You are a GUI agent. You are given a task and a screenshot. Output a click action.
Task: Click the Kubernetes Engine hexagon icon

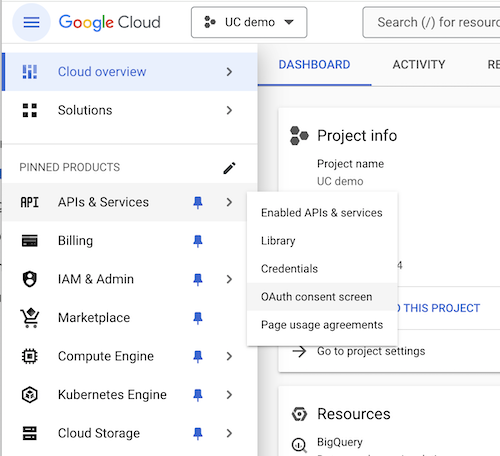(x=30, y=395)
